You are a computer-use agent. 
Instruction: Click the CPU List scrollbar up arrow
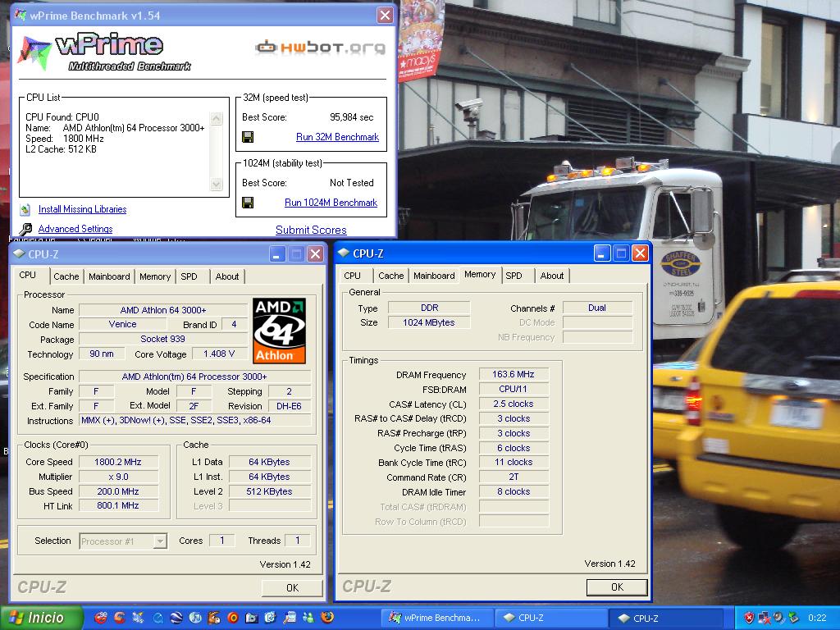pyautogui.click(x=217, y=118)
